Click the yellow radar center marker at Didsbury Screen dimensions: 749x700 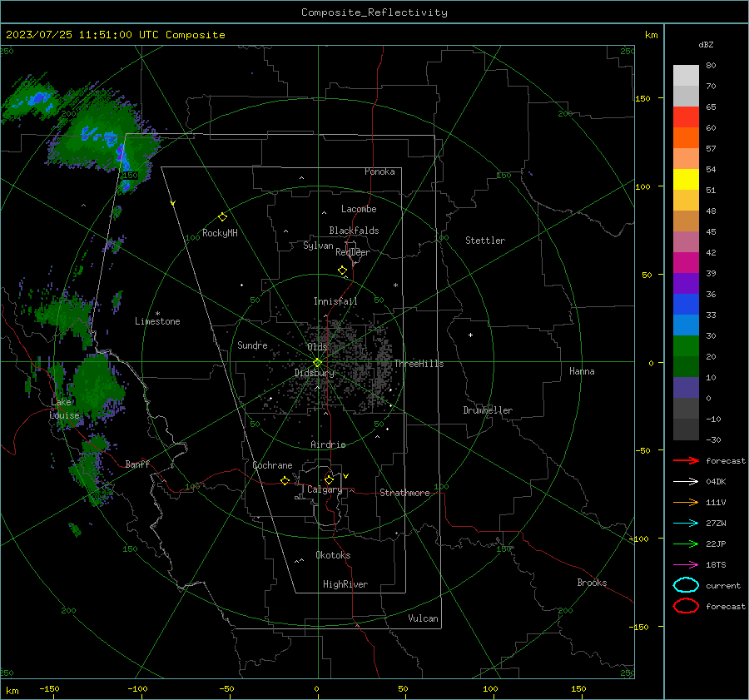[317, 363]
